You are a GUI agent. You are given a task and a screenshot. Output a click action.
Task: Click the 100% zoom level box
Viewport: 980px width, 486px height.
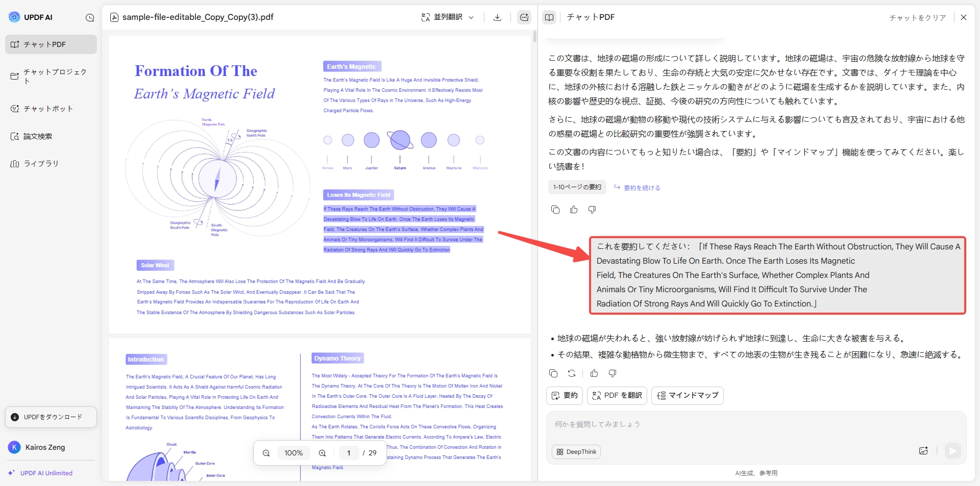293,453
